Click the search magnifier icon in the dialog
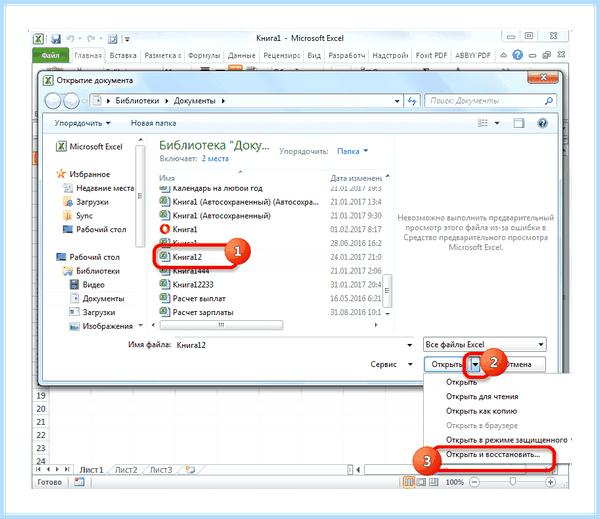Screen dimensions: 600x519 point(548,101)
